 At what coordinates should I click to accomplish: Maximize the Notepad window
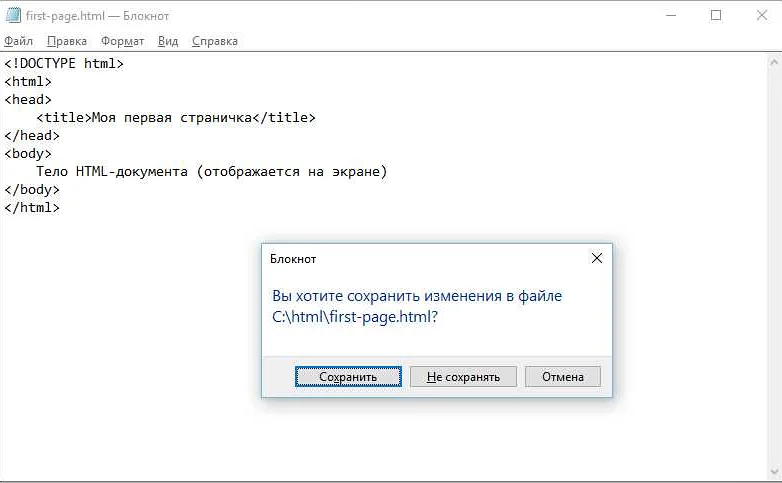point(716,16)
